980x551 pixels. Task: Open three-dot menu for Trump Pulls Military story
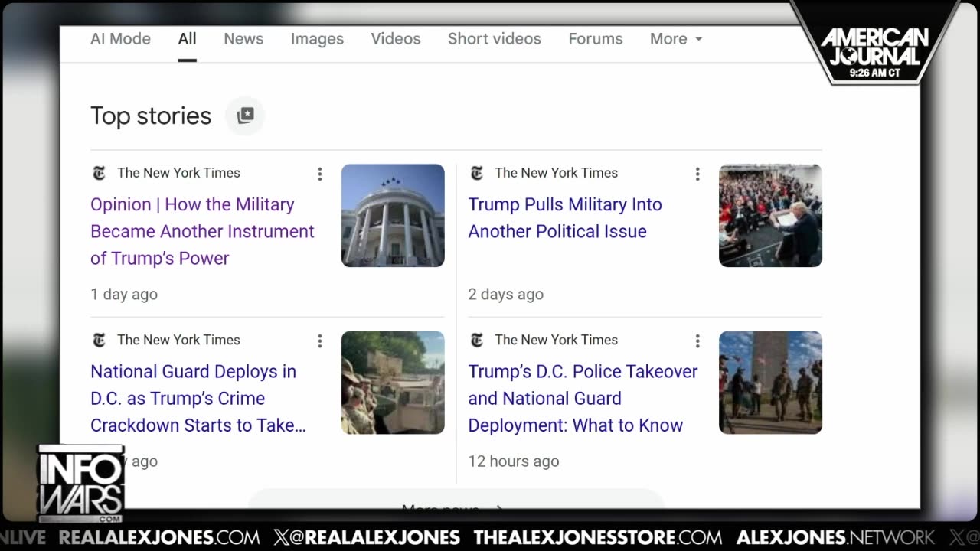click(x=697, y=174)
